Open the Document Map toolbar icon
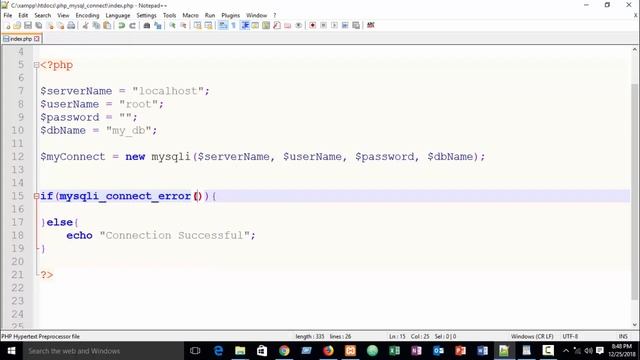The width and height of the screenshot is (640, 360). pos(266,26)
